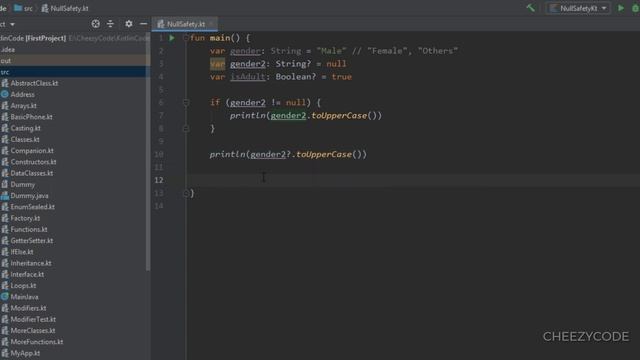The image size is (640, 360).
Task: Click the Build project hammer icon
Action: 531,8
